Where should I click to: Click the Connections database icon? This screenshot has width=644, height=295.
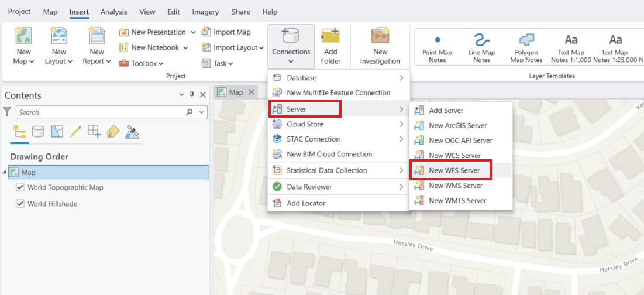[291, 35]
